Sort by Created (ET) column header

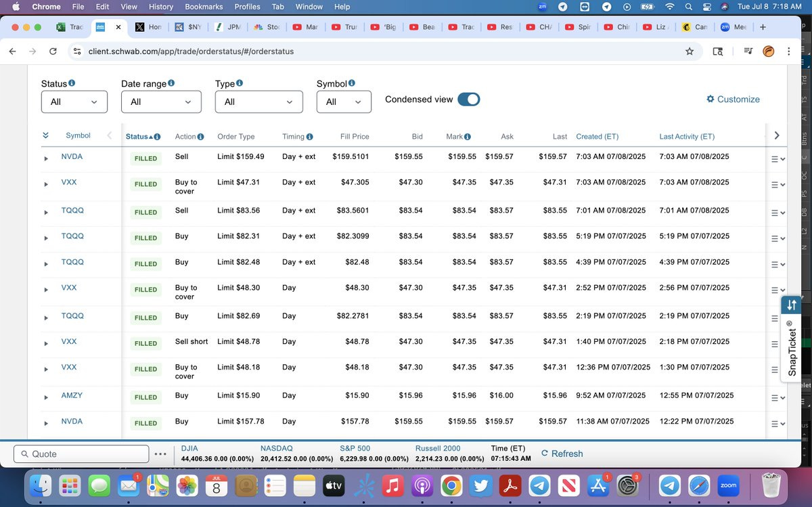(598, 137)
